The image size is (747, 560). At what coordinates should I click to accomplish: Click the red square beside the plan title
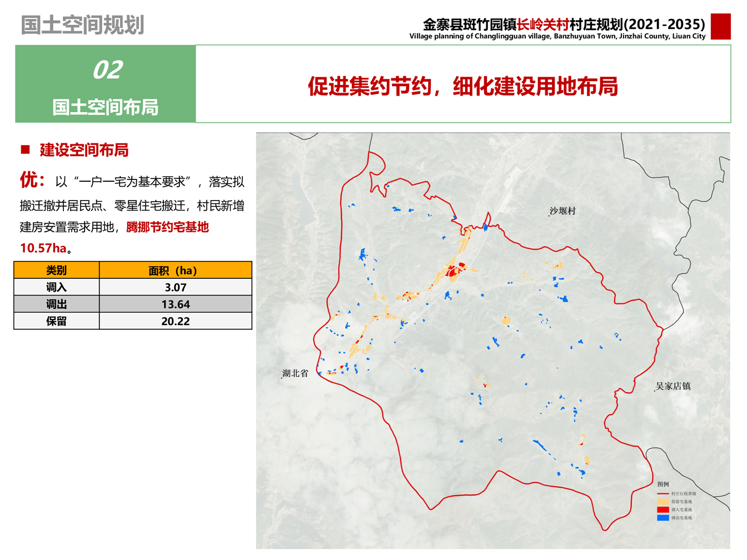tap(721, 26)
